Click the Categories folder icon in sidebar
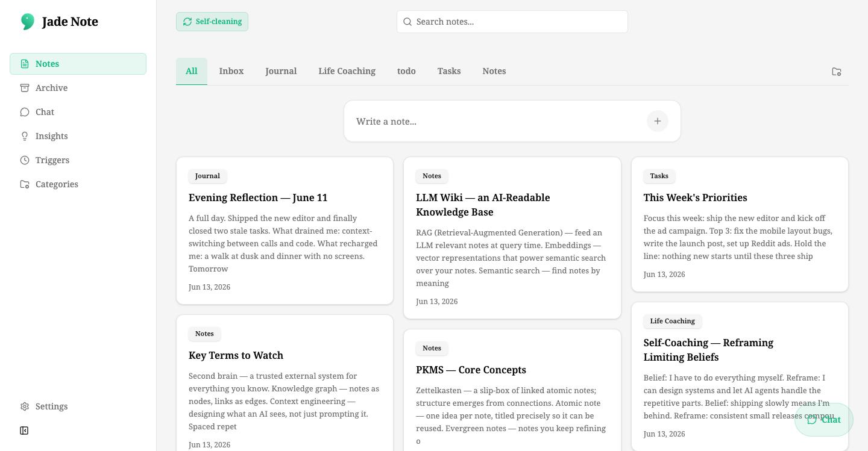868x451 pixels. (25, 184)
